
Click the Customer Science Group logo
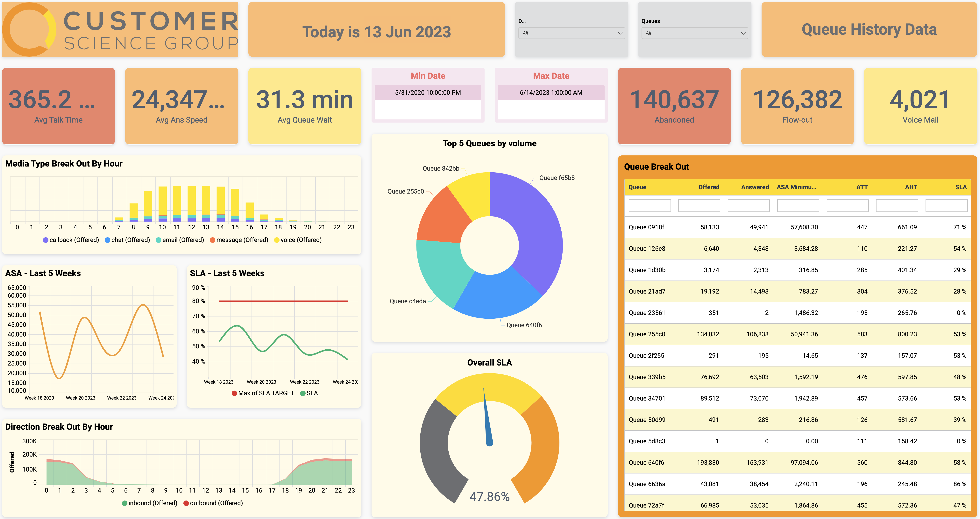coord(120,30)
